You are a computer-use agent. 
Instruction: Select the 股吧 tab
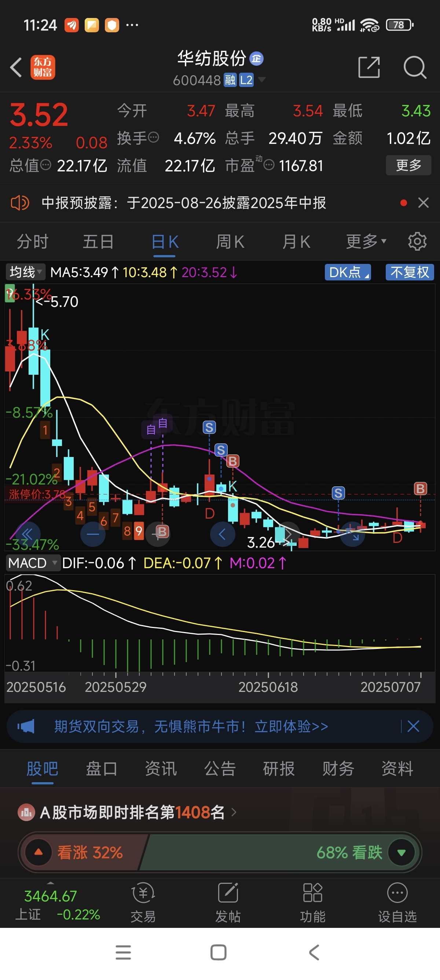coord(42,769)
